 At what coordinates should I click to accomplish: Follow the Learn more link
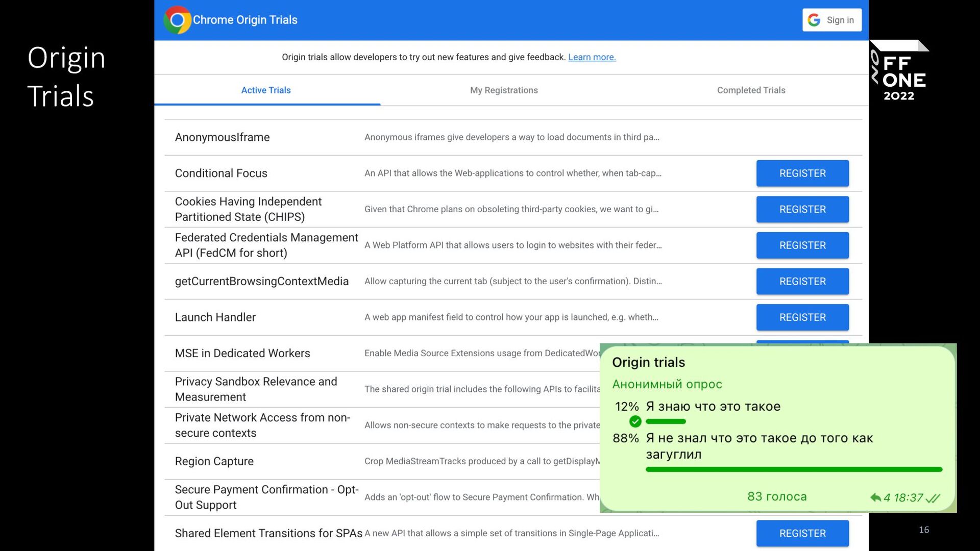pyautogui.click(x=592, y=57)
